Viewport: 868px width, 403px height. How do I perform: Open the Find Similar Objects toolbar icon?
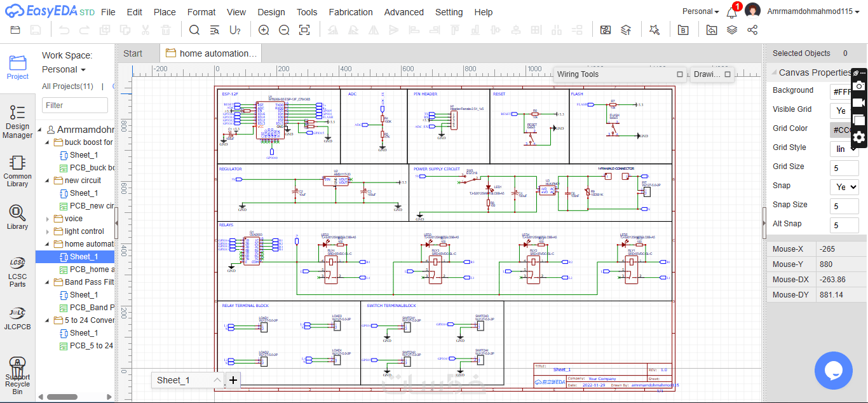click(215, 30)
